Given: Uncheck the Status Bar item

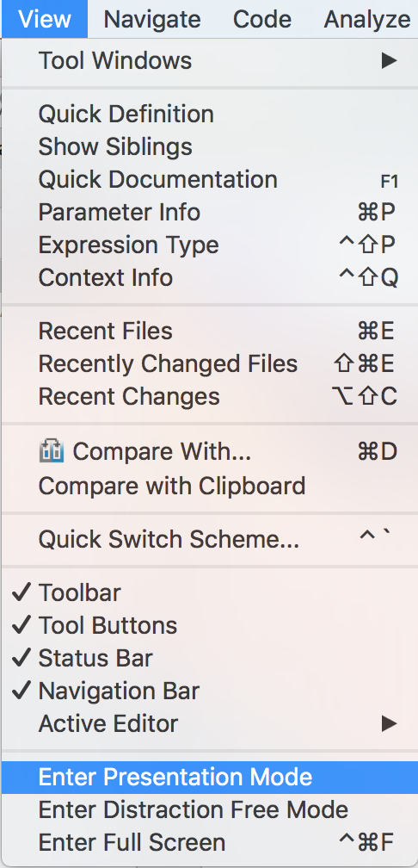Looking at the screenshot, I should click(209, 658).
